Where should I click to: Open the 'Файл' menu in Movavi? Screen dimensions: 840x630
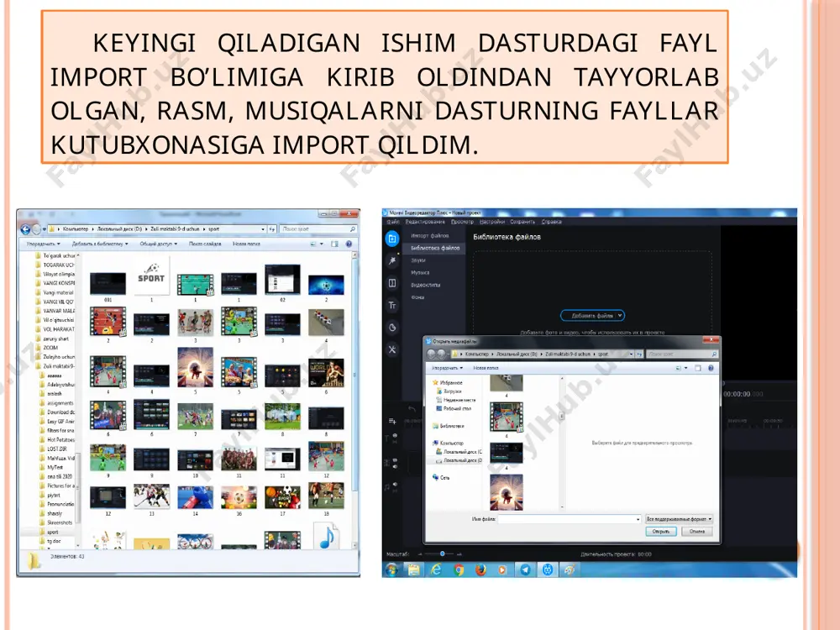pyautogui.click(x=393, y=222)
